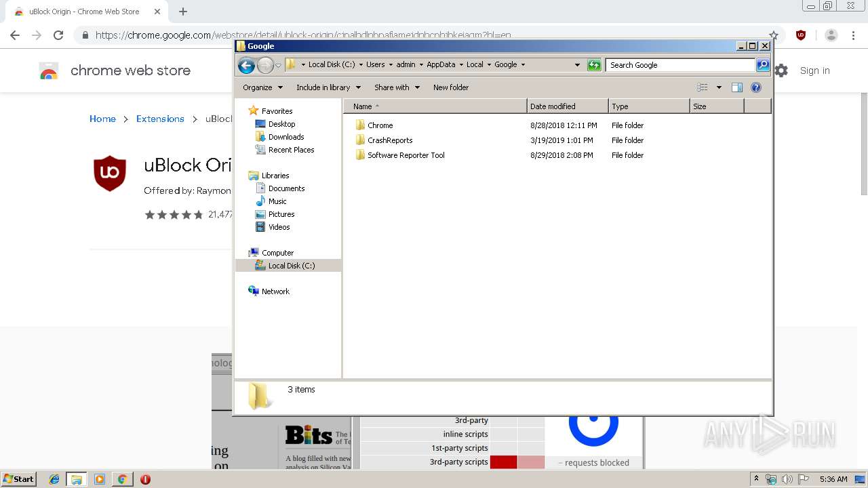Viewport: 868px width, 488px height.
Task: Sort by Size column header
Action: click(717, 106)
